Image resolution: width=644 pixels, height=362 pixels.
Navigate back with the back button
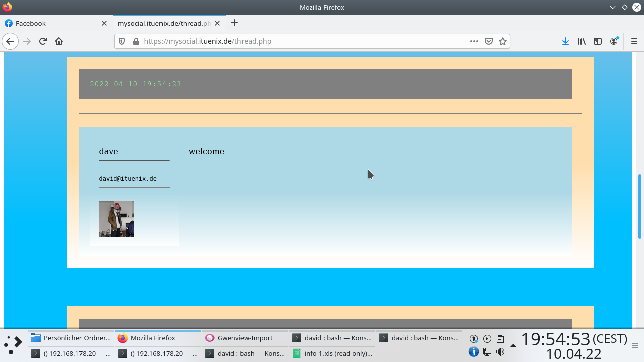tap(10, 41)
